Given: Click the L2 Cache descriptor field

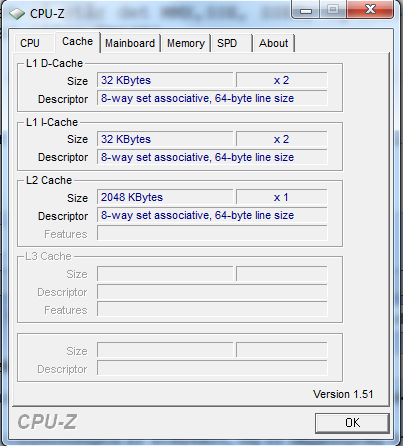Looking at the screenshot, I should point(212,215).
